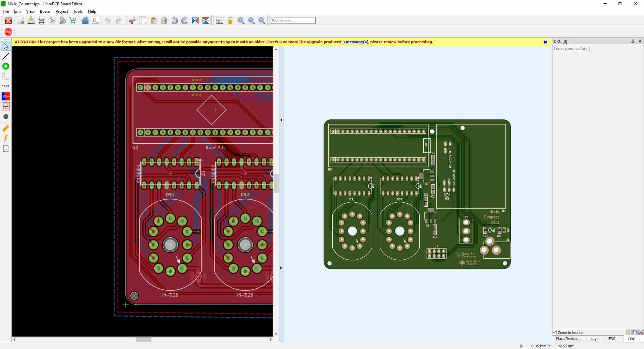Screen dimensions: 644x349
Task: Select the add hole tool
Action: (5, 116)
